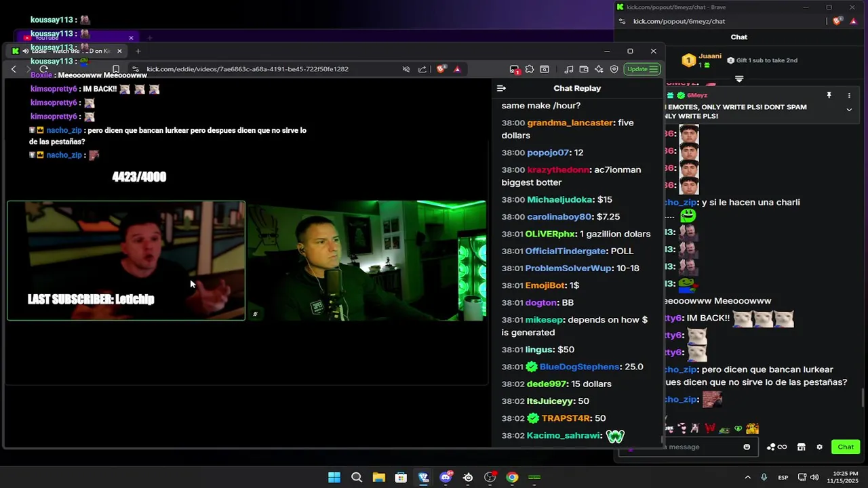Open the new tab plus button in front window
The image size is (868, 488).
click(x=138, y=51)
